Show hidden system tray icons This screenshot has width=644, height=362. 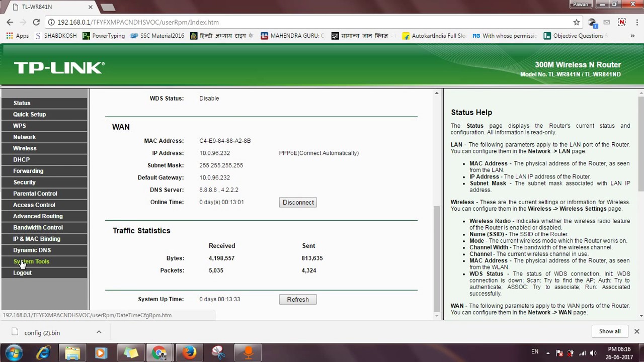click(x=548, y=352)
